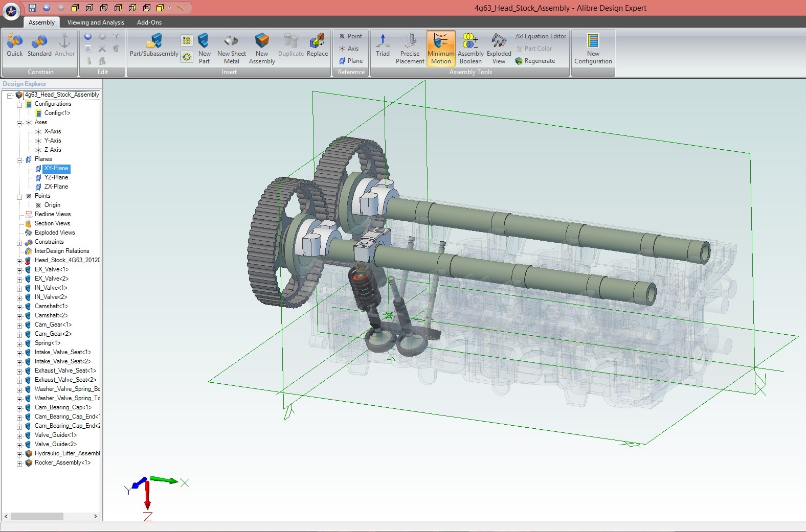Select the Z-Axis item
806x532 pixels.
click(52, 150)
